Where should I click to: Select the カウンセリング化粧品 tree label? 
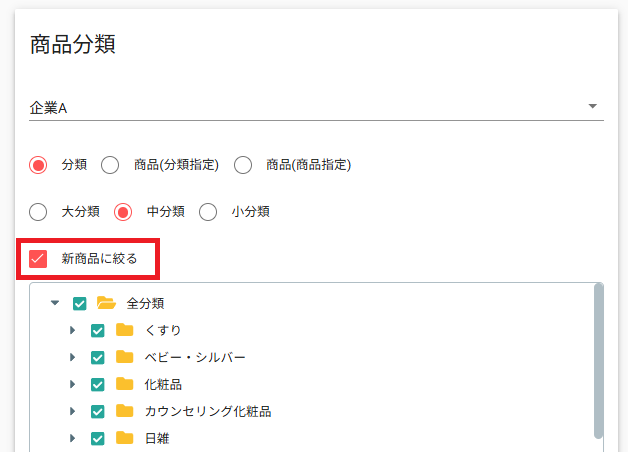208,411
